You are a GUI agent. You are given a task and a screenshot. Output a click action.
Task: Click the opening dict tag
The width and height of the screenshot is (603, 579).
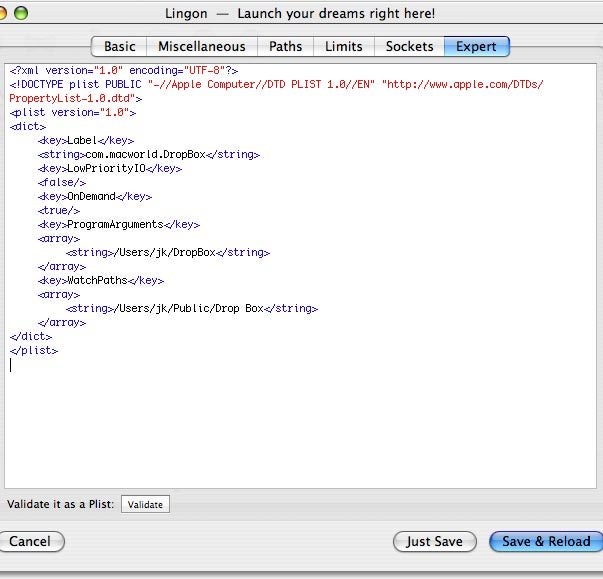pos(28,126)
